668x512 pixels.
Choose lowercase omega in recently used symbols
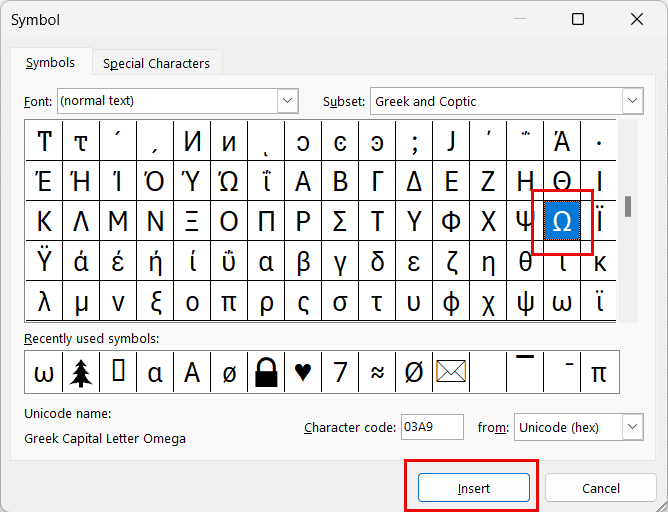point(44,372)
